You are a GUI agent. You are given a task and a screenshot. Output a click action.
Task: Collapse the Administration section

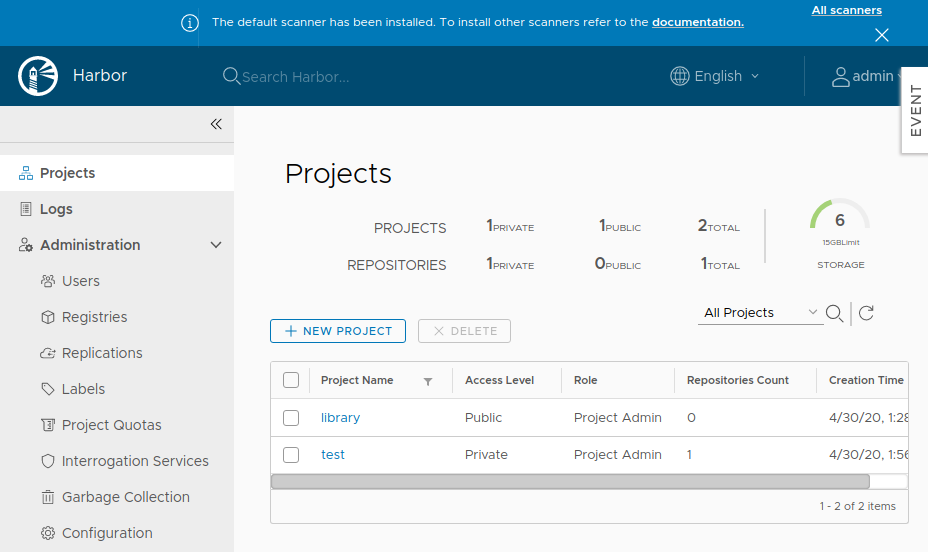[215, 245]
